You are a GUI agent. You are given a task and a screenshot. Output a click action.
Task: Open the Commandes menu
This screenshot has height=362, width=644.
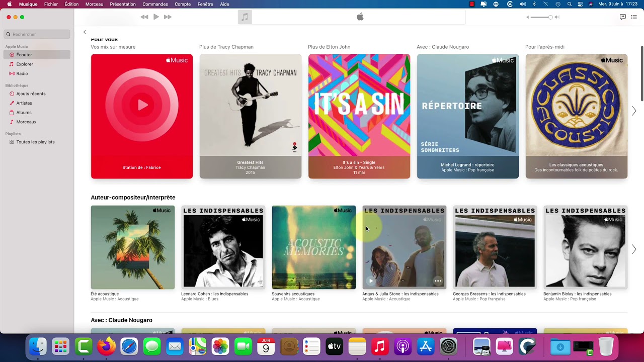pyautogui.click(x=155, y=4)
